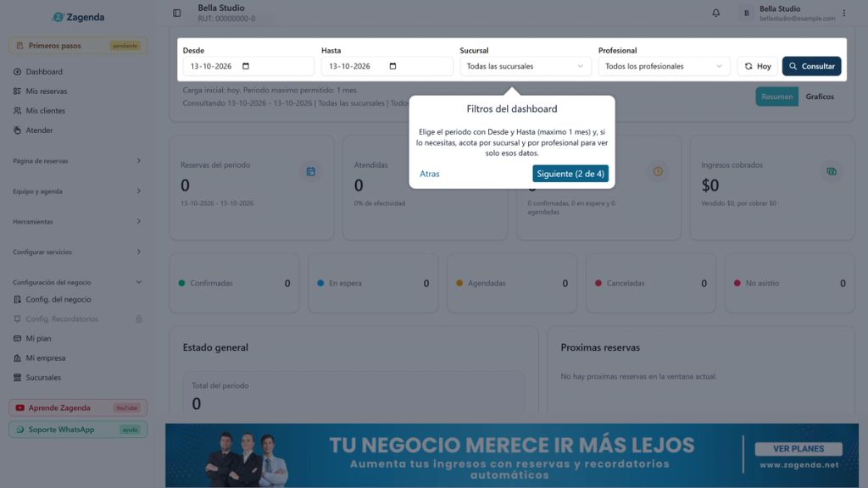Switch to the Graficos tab
Viewport: 868px width, 488px height.
click(x=820, y=97)
